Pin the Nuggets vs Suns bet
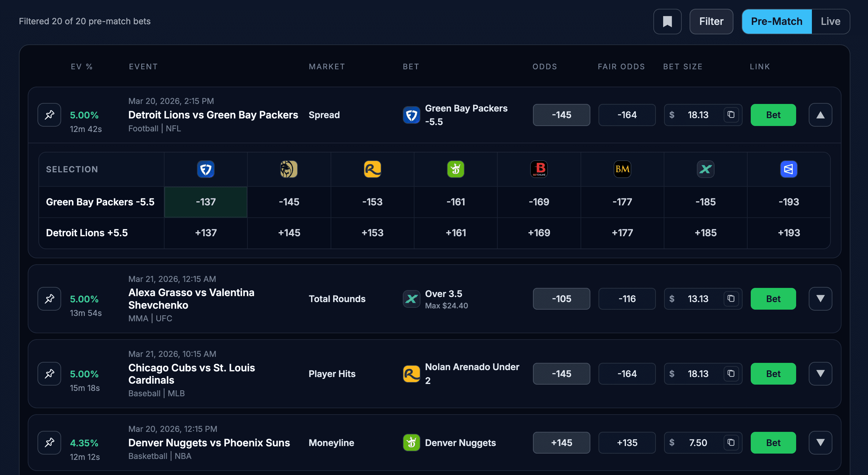The height and width of the screenshot is (475, 868). 49,443
